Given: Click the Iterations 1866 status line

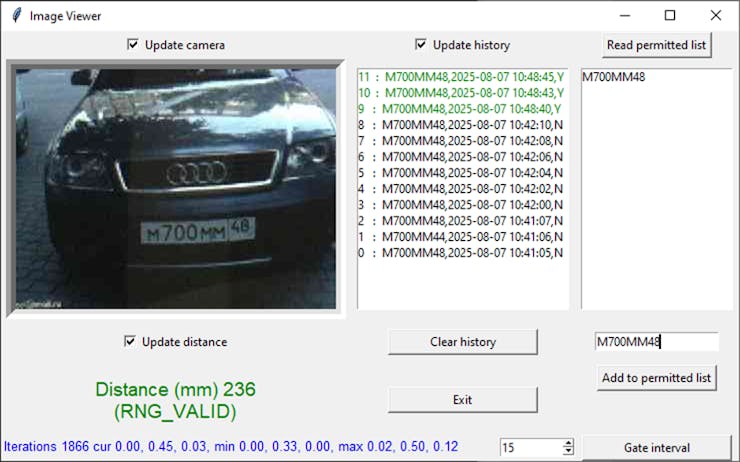Looking at the screenshot, I should point(231,446).
